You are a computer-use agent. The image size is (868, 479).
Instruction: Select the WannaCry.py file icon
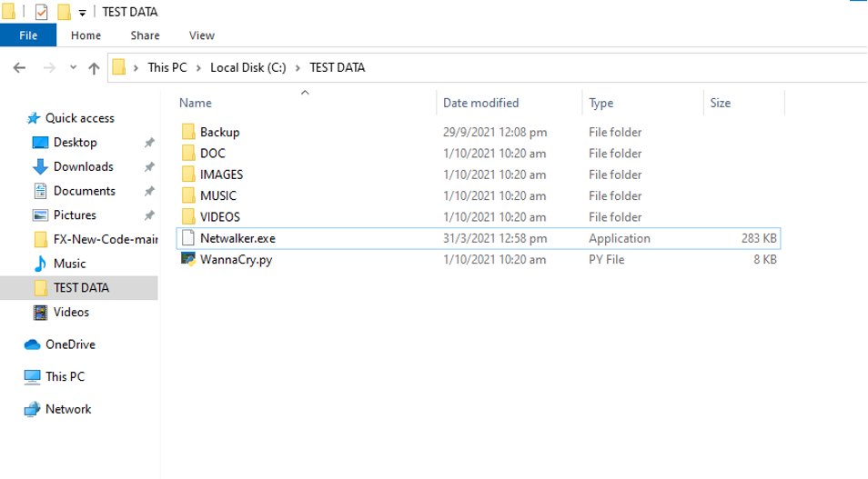(x=188, y=259)
